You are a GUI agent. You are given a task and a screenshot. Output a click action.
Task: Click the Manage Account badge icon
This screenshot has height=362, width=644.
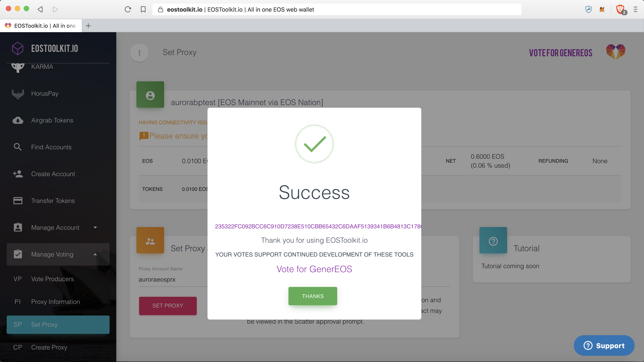18,227
